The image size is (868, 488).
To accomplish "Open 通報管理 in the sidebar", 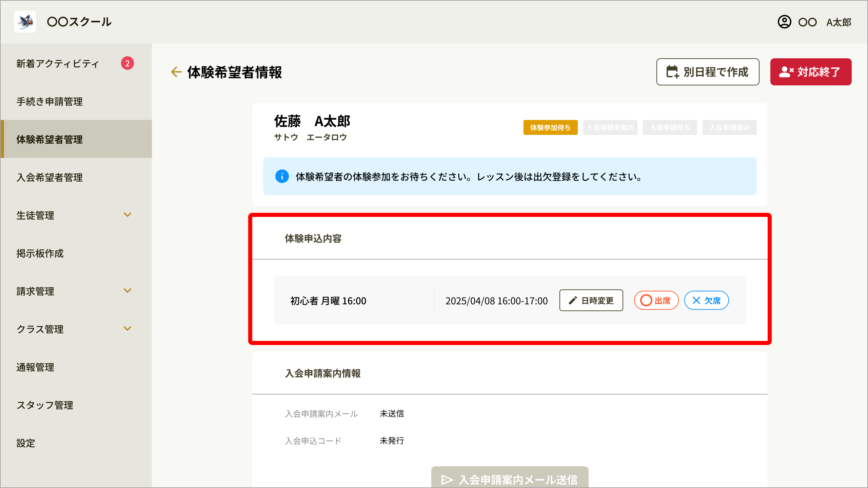I will tap(76, 367).
